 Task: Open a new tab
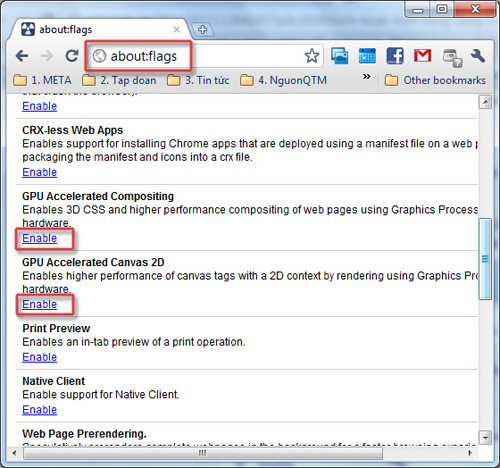203,30
